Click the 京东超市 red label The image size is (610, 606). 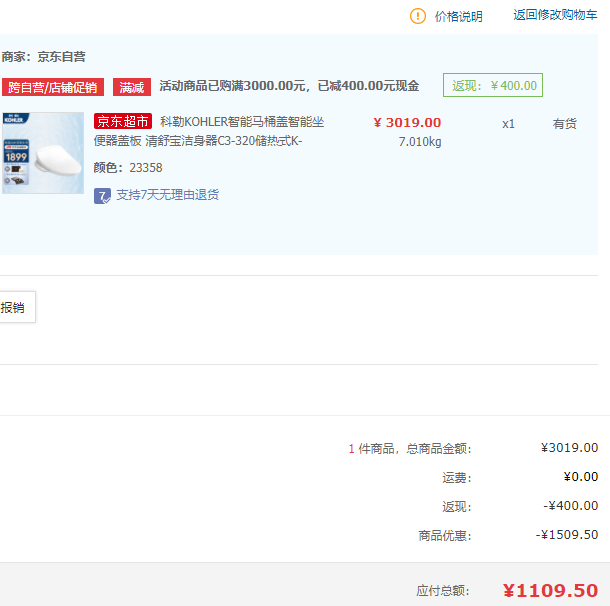123,121
